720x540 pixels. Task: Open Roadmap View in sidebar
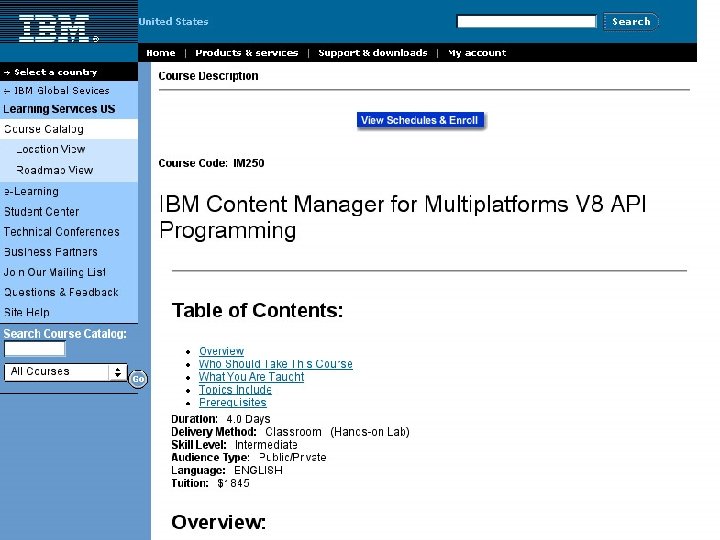click(x=55, y=170)
